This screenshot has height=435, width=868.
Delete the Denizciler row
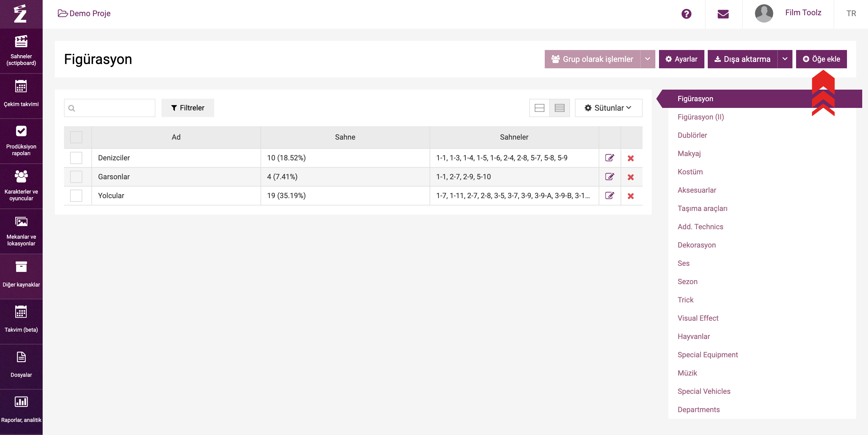coord(631,158)
